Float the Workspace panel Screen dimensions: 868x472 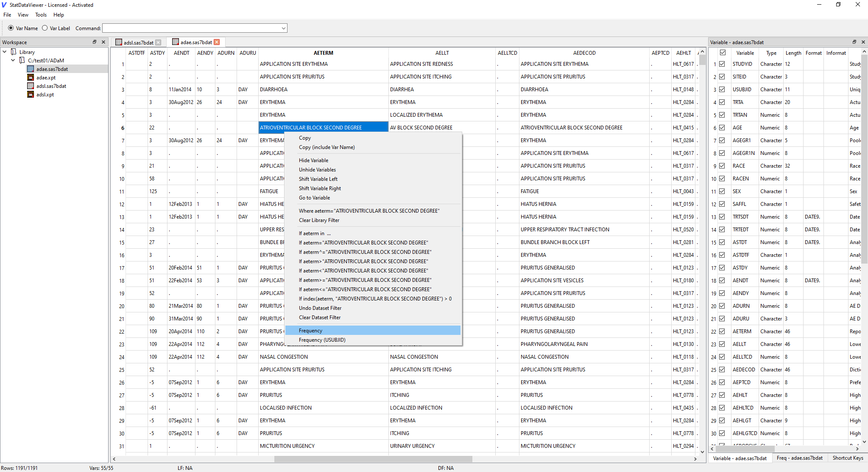click(95, 42)
